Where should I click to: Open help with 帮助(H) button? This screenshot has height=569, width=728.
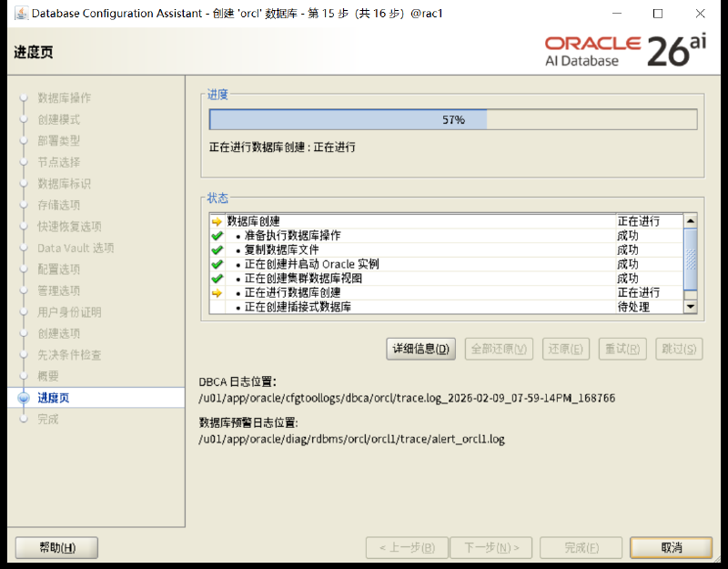coord(56,548)
